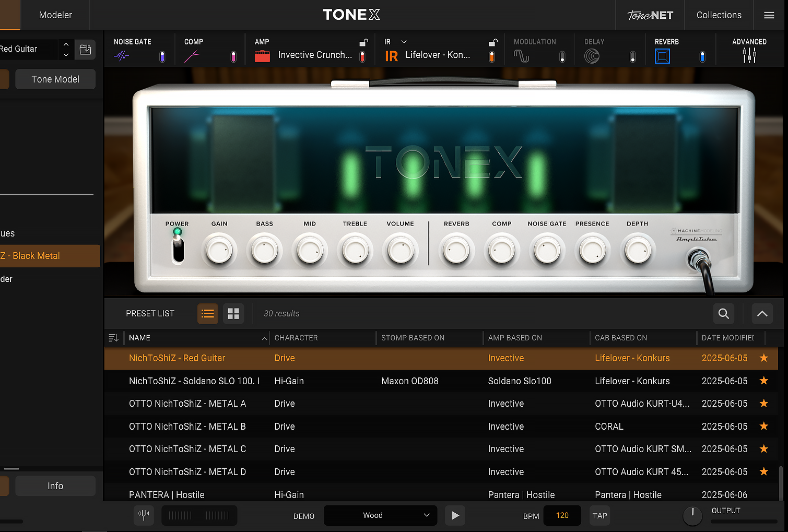The image size is (788, 532).
Task: Open the Modulation effect icon
Action: pyautogui.click(x=521, y=56)
